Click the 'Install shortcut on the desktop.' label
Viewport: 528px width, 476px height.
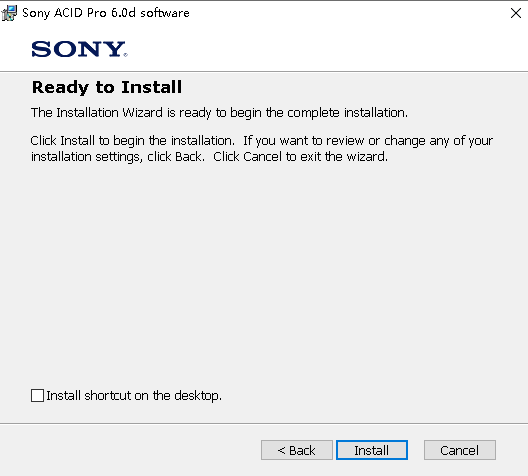pyautogui.click(x=134, y=396)
